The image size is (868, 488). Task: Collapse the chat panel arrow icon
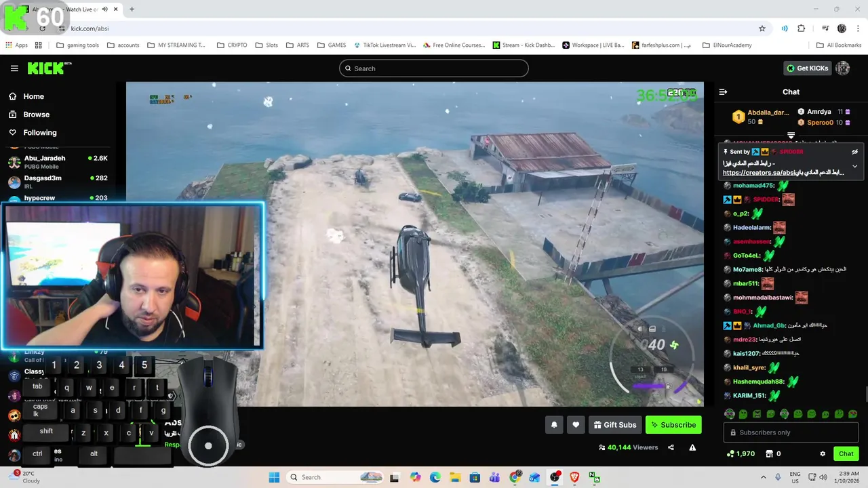tap(723, 91)
